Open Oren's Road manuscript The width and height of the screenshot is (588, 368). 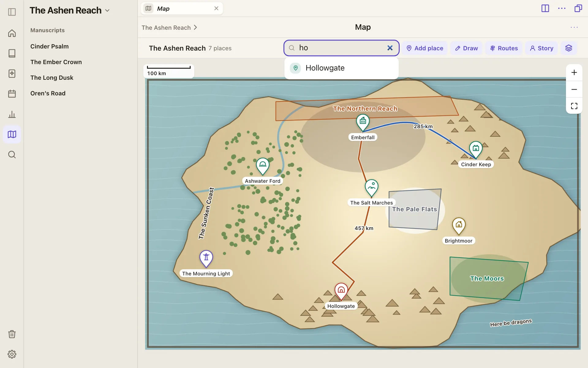(48, 93)
